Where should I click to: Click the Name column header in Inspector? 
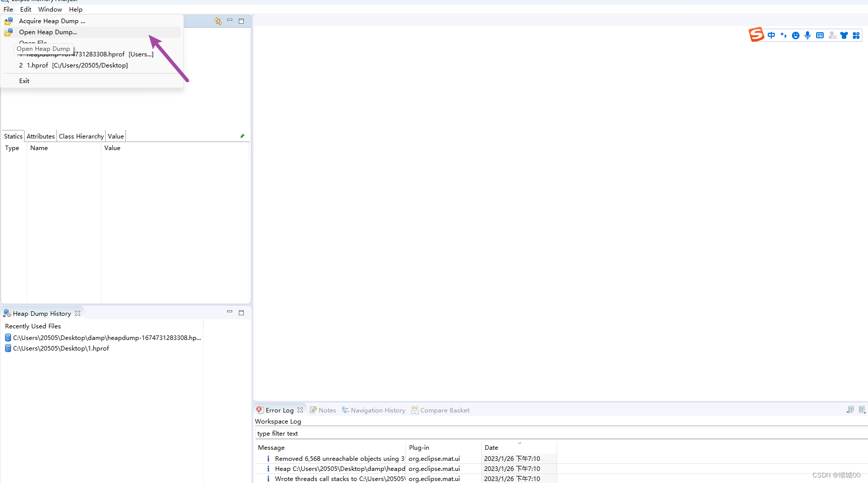[x=39, y=148]
